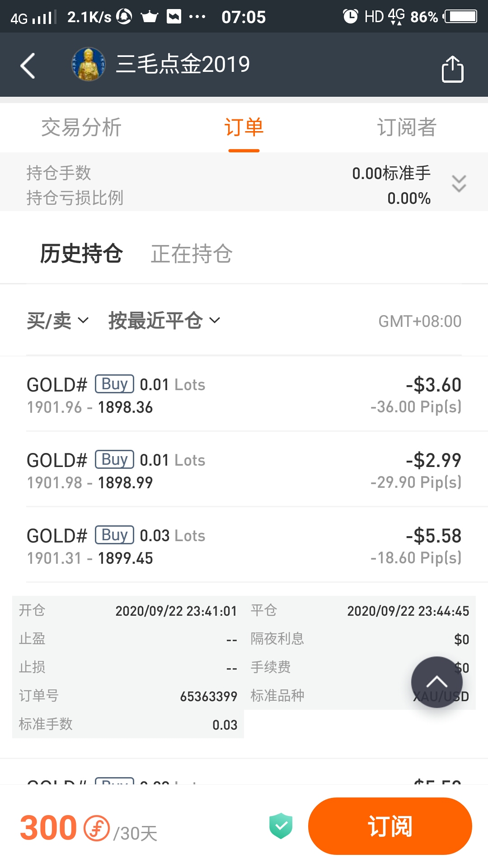488x868 pixels.
Task: Tap the orange 订阅 subscribe button
Action: pyautogui.click(x=390, y=826)
